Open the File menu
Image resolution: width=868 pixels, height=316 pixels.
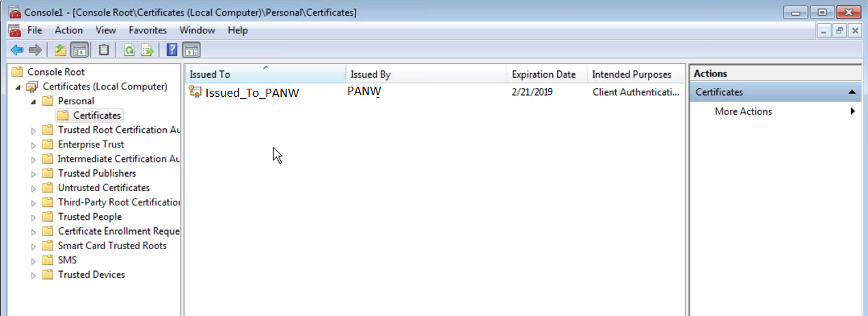35,30
